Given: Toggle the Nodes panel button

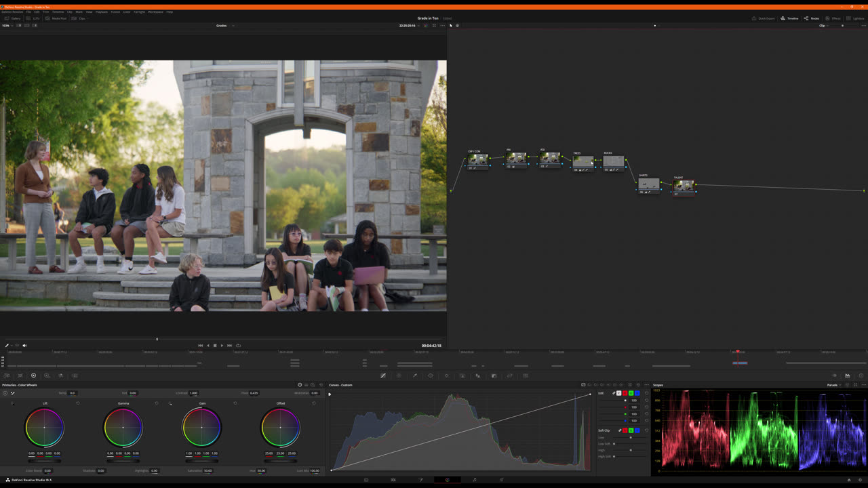Looking at the screenshot, I should click(812, 18).
